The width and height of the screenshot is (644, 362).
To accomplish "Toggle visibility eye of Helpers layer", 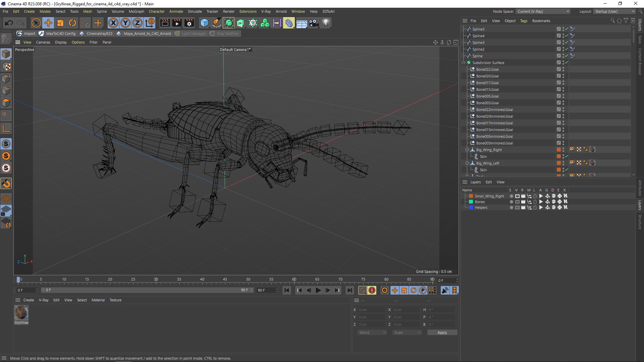I will 517,207.
